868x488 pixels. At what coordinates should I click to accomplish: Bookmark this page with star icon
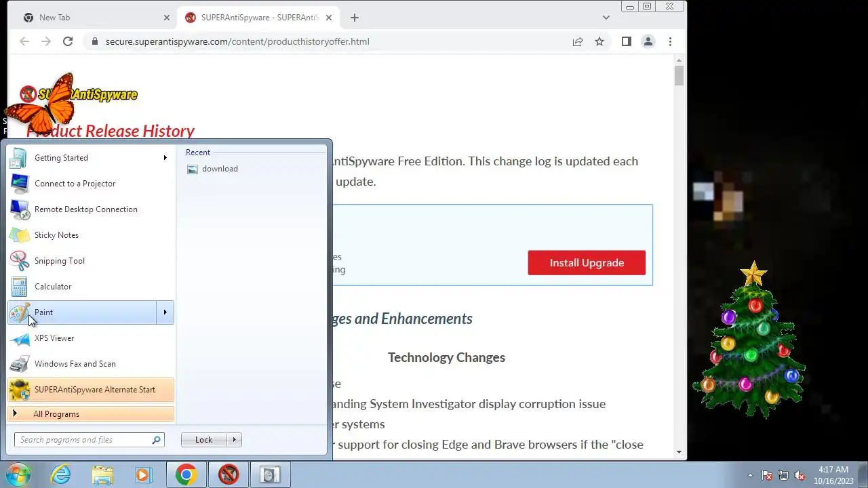click(599, 41)
